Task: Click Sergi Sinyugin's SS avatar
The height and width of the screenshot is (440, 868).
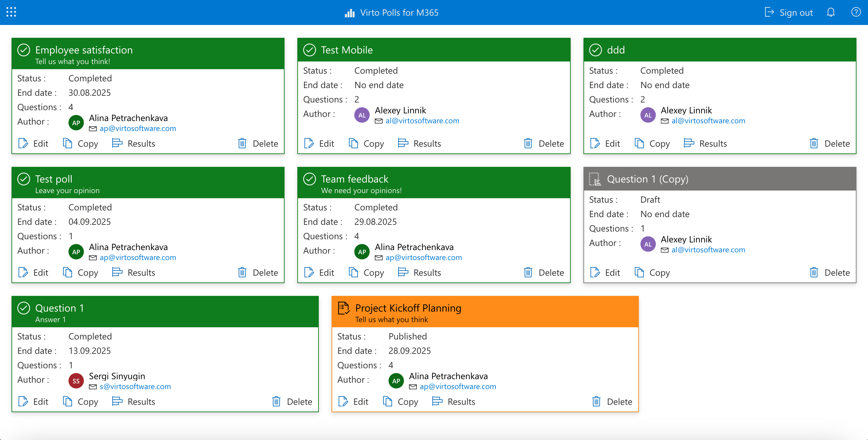Action: (76, 381)
